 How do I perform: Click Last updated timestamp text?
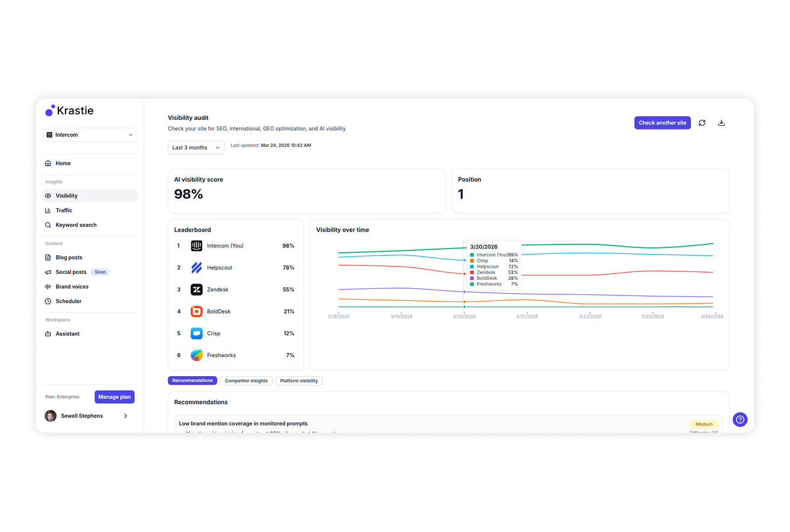coord(271,146)
